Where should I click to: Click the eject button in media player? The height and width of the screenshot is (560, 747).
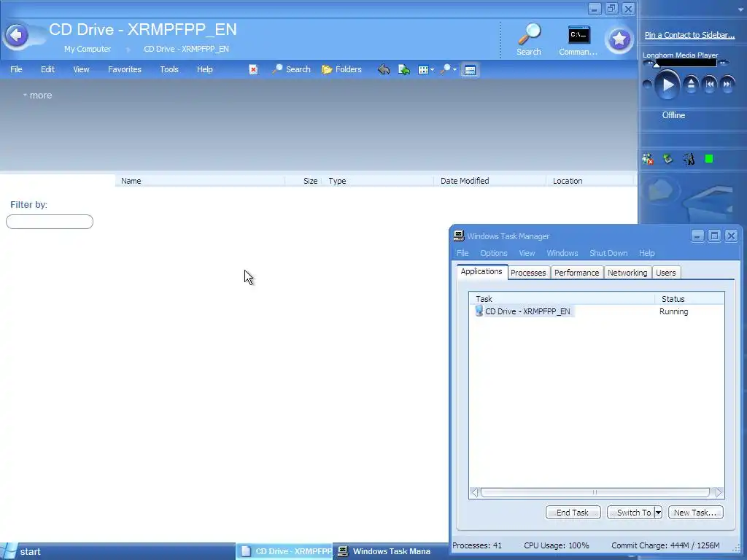pos(691,85)
